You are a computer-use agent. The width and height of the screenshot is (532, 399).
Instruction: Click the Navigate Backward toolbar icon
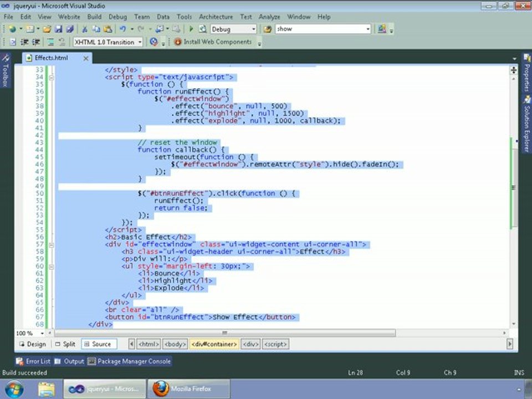160,29
